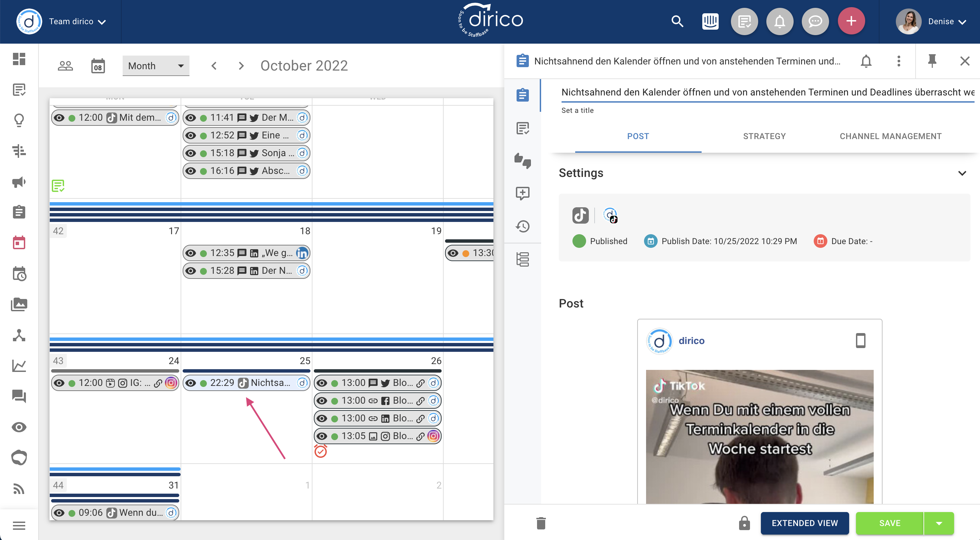This screenshot has width=980, height=540.
Task: Click the search magnifier in top bar
Action: pos(677,21)
